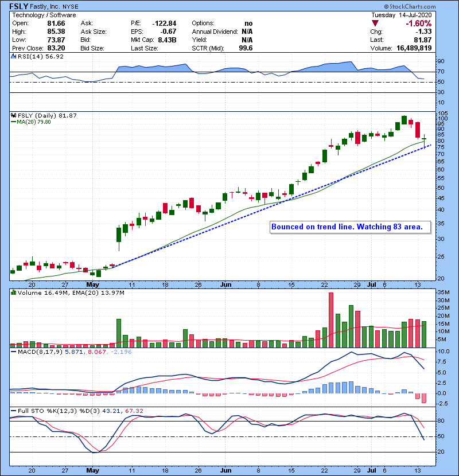Viewport: 459px width, 476px height.
Task: Click the company name Fastly, Inc.
Action: click(x=45, y=6)
